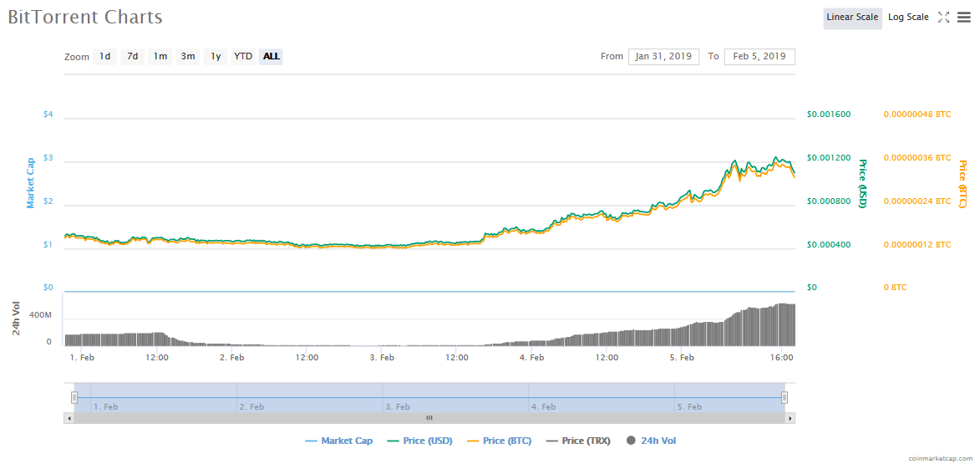Select the 1y zoom range
Screen dimensions: 980x464
pyautogui.click(x=216, y=57)
